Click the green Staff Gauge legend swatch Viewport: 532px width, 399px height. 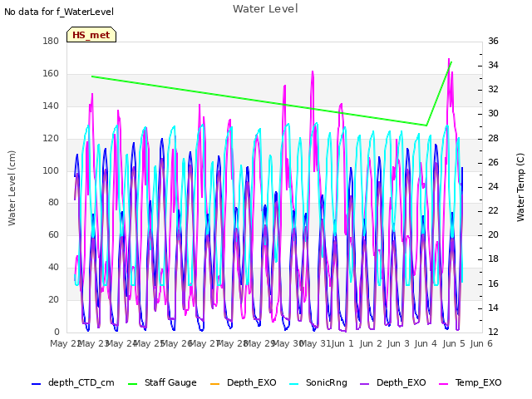[133, 384]
